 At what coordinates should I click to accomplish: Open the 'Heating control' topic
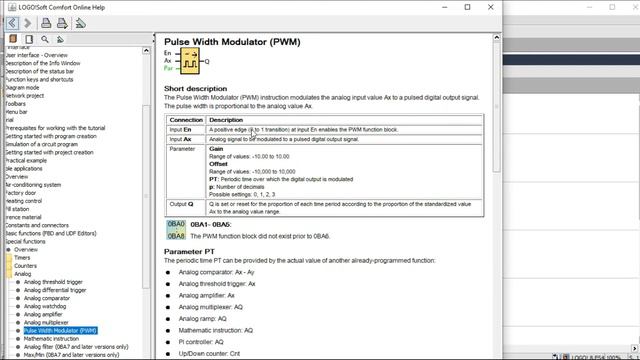point(24,201)
